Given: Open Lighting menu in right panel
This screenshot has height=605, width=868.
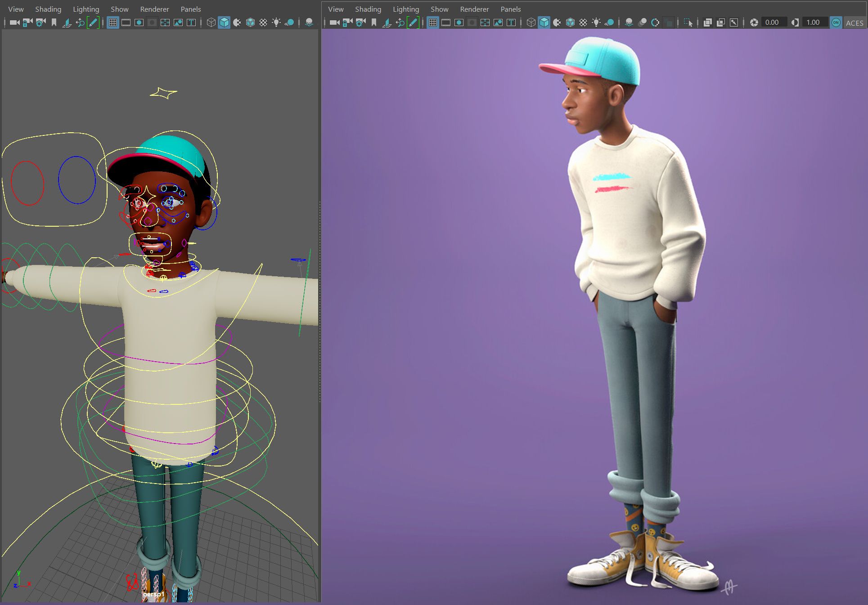Looking at the screenshot, I should pos(406,9).
